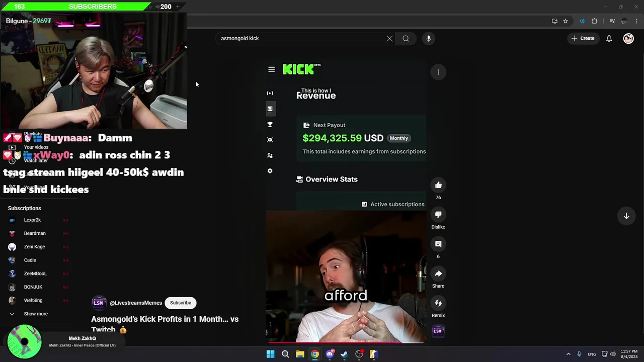This screenshot has height=362, width=644.
Task: Click the tray microphone indicator
Action: coord(579,354)
